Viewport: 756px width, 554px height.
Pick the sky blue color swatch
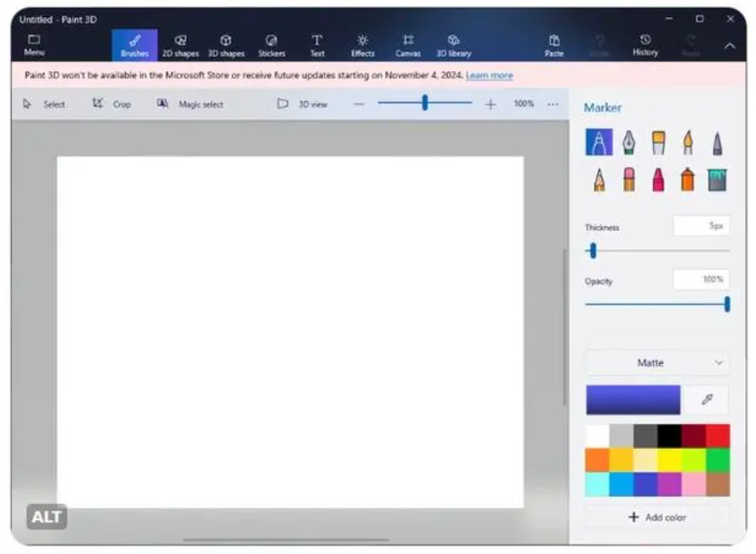(622, 484)
